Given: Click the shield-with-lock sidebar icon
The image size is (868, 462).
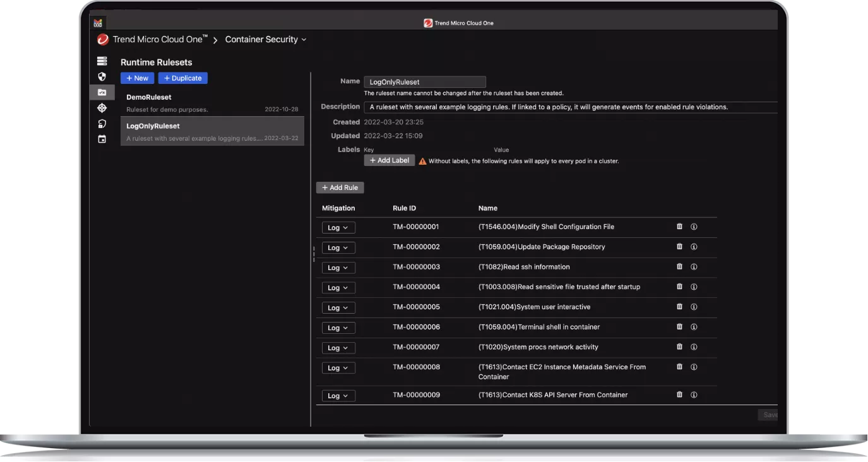Looking at the screenshot, I should (102, 124).
